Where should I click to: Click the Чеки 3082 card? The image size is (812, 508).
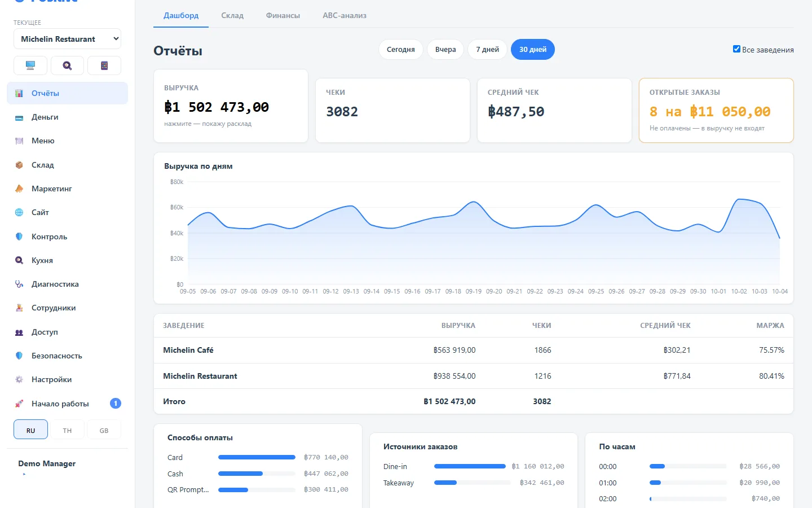tap(392, 111)
